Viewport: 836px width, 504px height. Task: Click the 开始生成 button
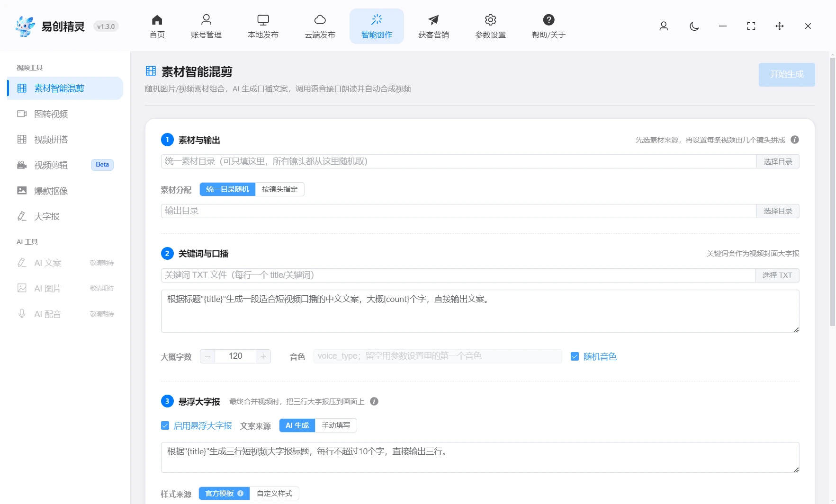[x=787, y=74]
